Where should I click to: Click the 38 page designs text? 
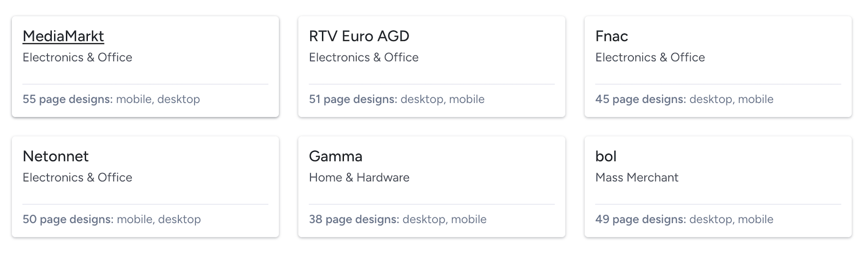(354, 219)
